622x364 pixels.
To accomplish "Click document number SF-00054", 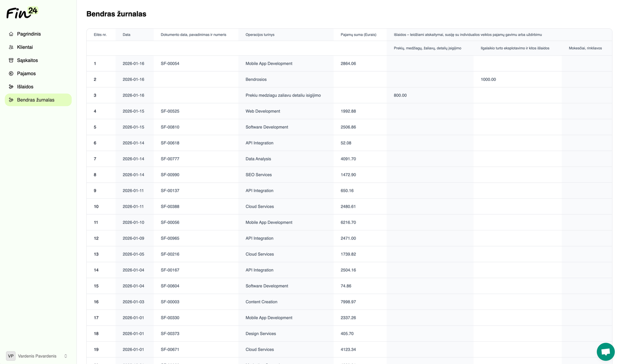I will pyautogui.click(x=170, y=63).
